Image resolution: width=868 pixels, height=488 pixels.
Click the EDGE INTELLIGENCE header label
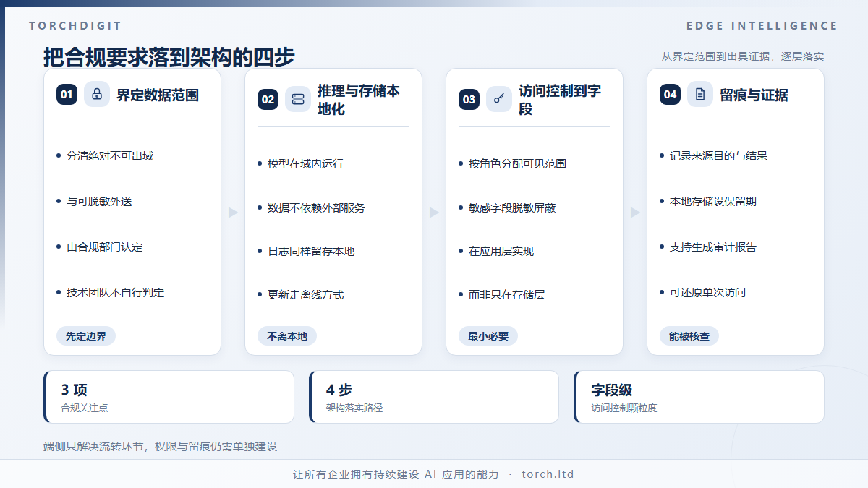click(762, 26)
